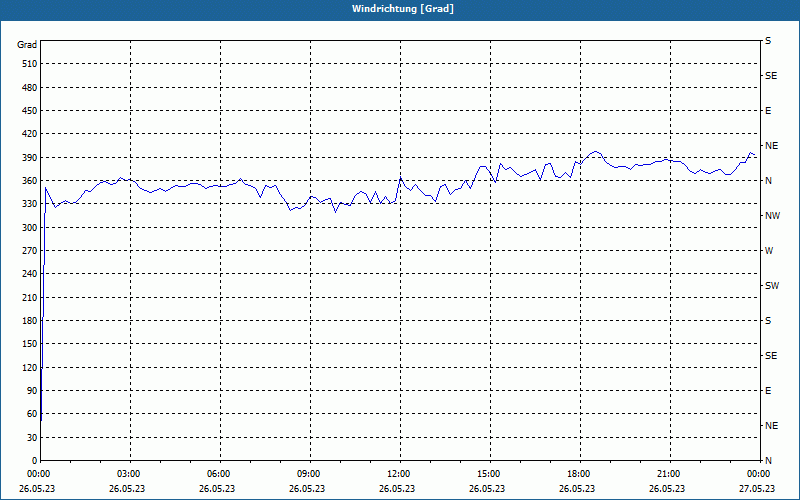The image size is (800, 500).
Task: Select the S compass label at 180 level
Action: (768, 321)
